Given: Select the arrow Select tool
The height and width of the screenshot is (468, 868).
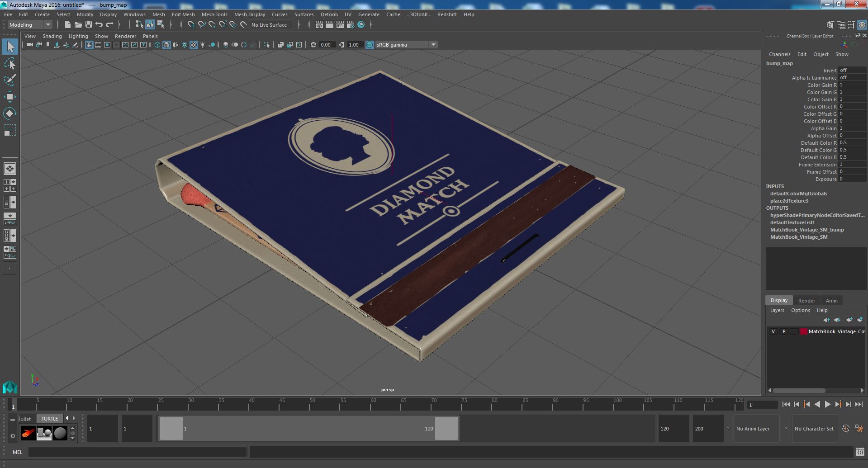Looking at the screenshot, I should coord(10,47).
